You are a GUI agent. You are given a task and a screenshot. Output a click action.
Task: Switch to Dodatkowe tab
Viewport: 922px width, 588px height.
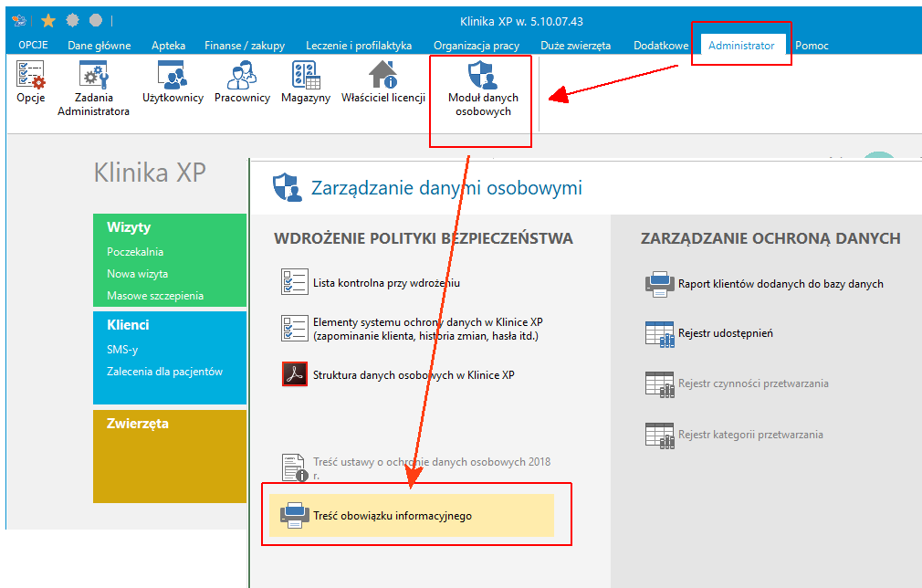[661, 46]
